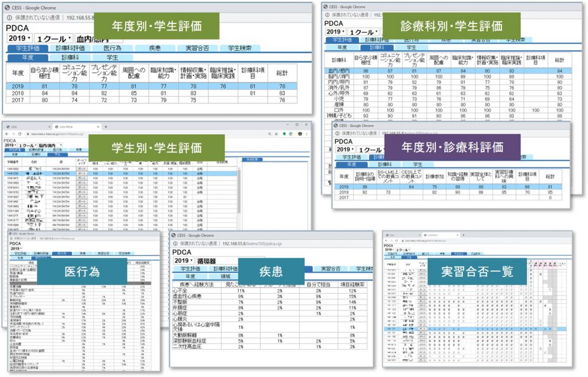Click the ポート button in the highlighted 実習合否一覧 row
Viewport: 588px width, 377px height.
422,329
